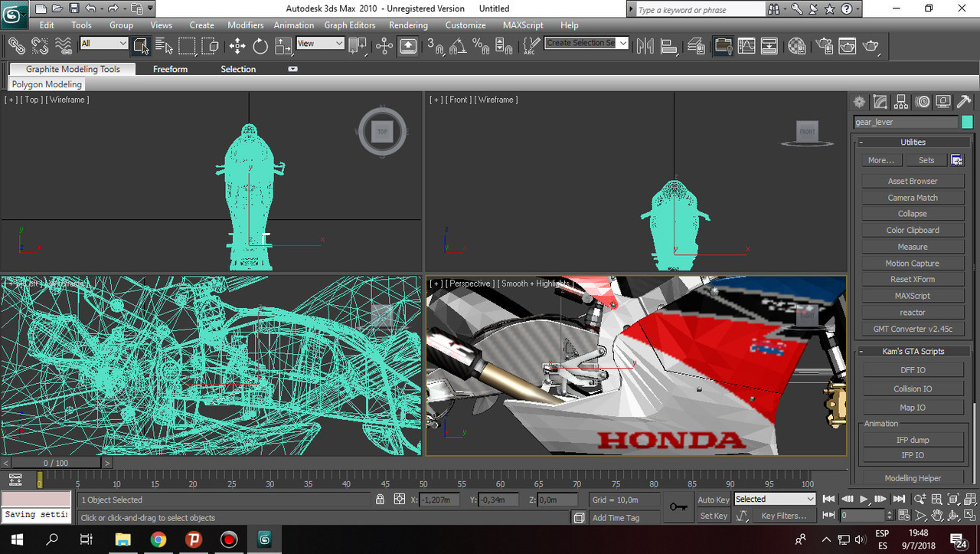Switch to the Hierarchy panel tab
The width and height of the screenshot is (980, 554).
pos(901,102)
